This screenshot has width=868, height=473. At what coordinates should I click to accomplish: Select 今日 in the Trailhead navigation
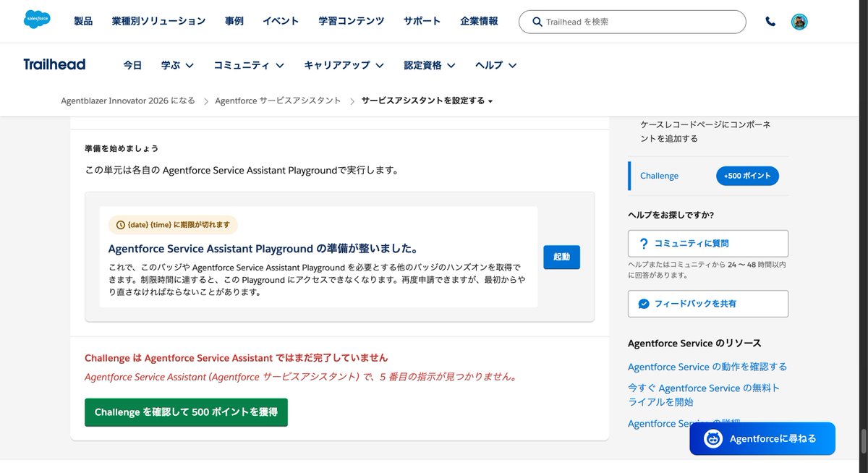click(133, 65)
